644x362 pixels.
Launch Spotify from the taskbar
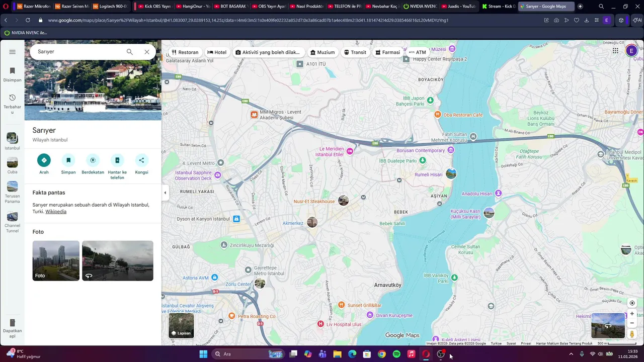[396, 354]
